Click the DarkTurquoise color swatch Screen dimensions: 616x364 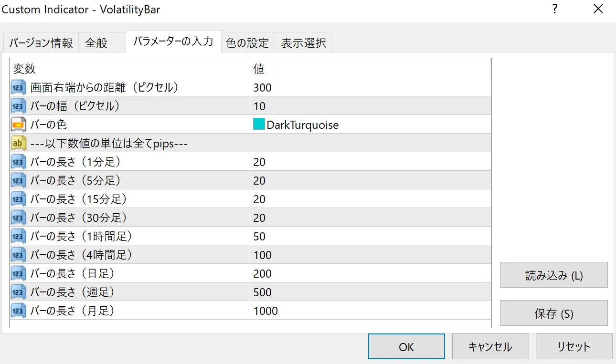(259, 125)
